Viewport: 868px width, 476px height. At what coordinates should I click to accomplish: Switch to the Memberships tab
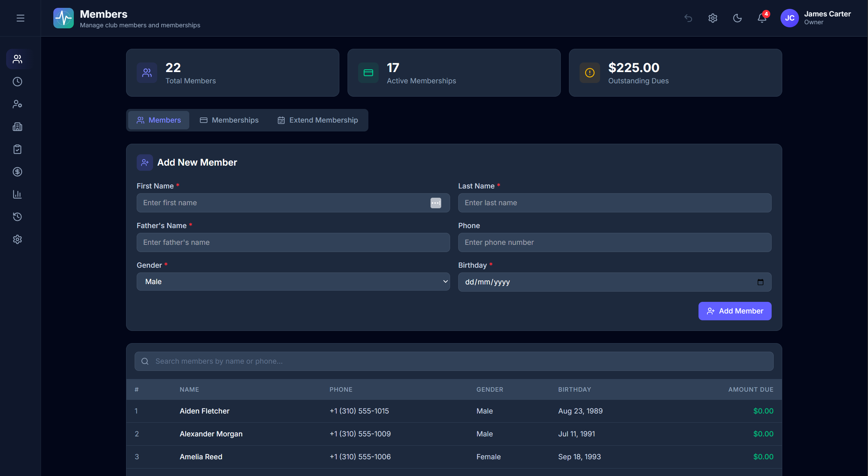(229, 120)
